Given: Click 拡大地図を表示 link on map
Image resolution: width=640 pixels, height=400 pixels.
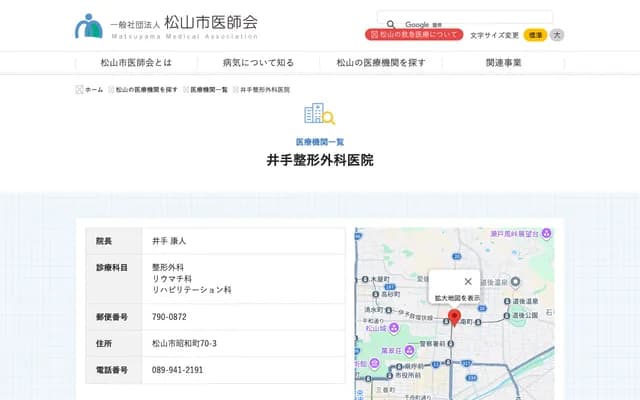Looking at the screenshot, I should [457, 298].
